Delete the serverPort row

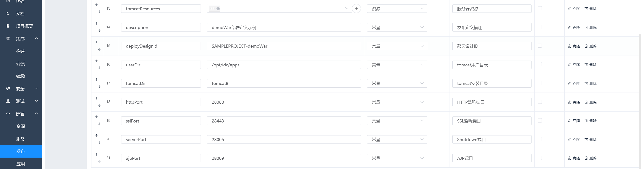(590, 139)
